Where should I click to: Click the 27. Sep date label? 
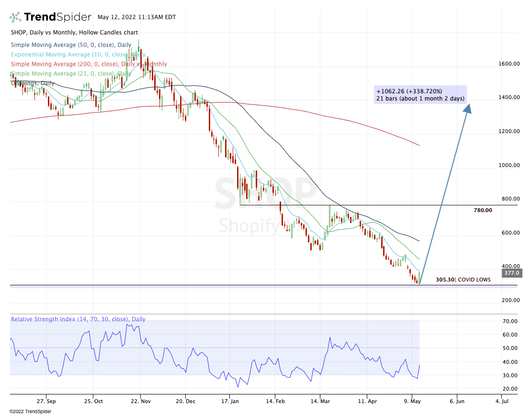point(46,401)
